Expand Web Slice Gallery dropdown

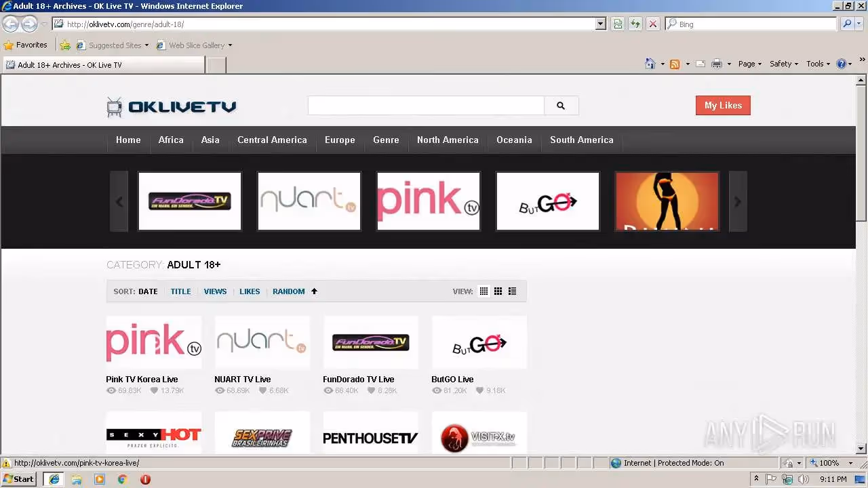click(230, 45)
